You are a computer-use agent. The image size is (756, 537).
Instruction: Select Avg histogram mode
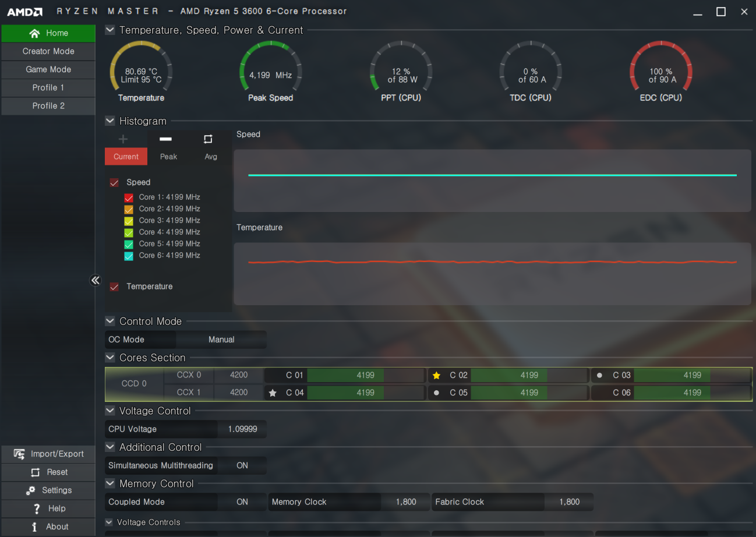point(211,157)
